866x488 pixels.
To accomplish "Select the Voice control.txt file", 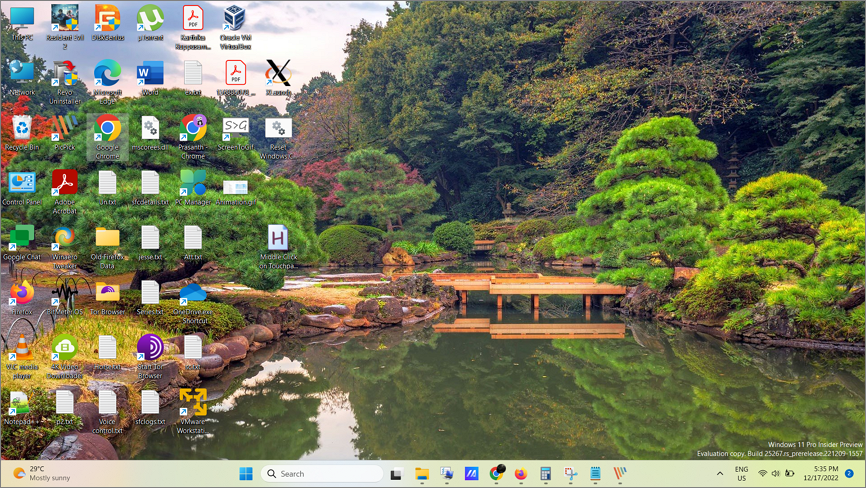I will coord(108,411).
